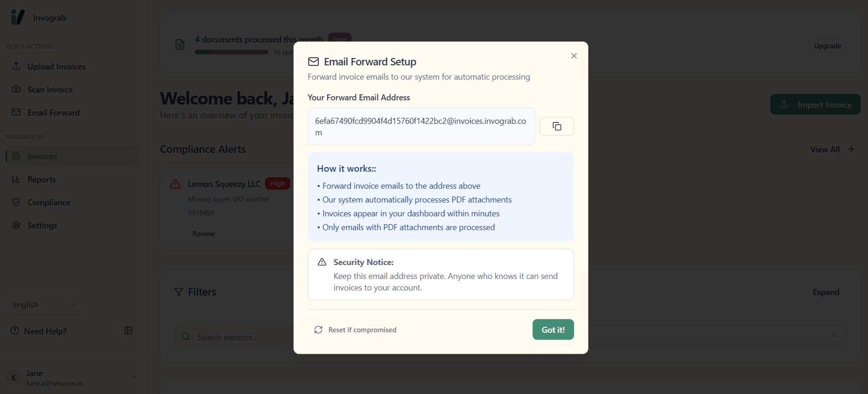Copy the forward email address
Viewport: 868px width, 394px height.
[x=557, y=126]
